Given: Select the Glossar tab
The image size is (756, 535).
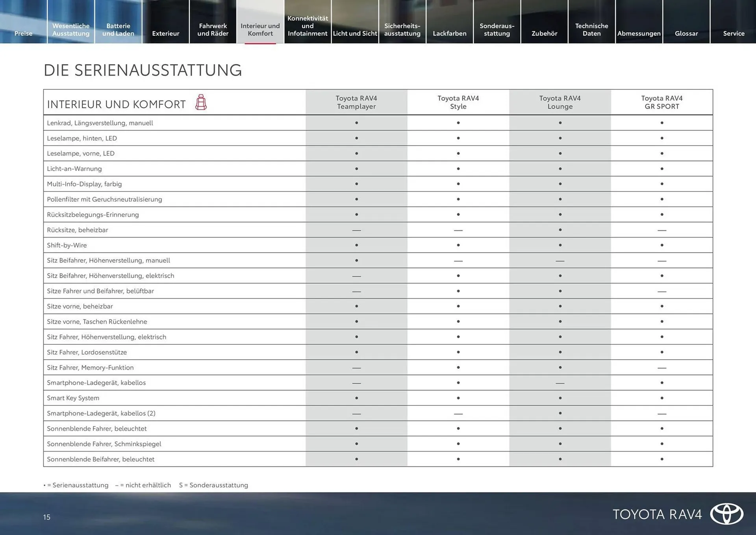Looking at the screenshot, I should (686, 33).
